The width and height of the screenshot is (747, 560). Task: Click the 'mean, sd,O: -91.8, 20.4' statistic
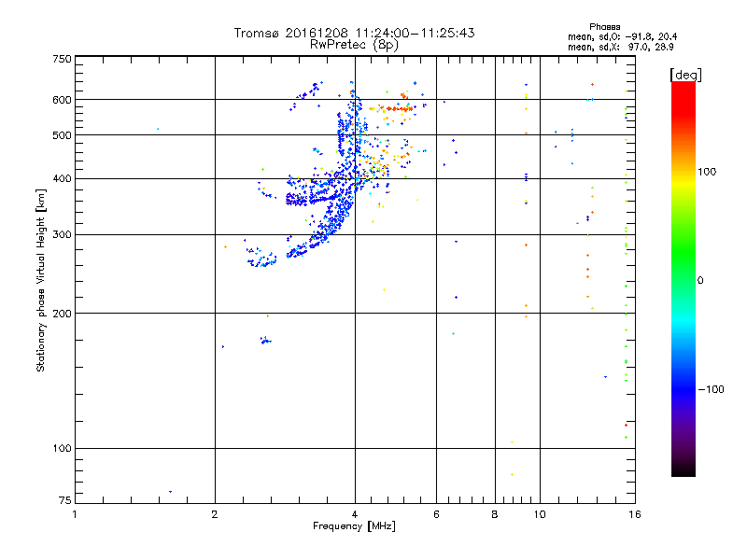622,36
